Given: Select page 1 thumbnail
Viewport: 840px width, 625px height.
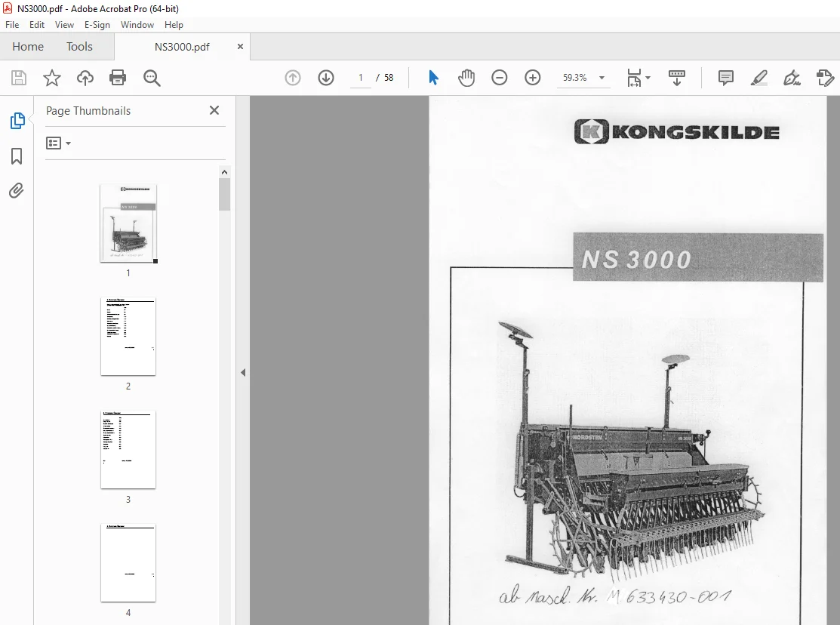Looking at the screenshot, I should point(128,223).
